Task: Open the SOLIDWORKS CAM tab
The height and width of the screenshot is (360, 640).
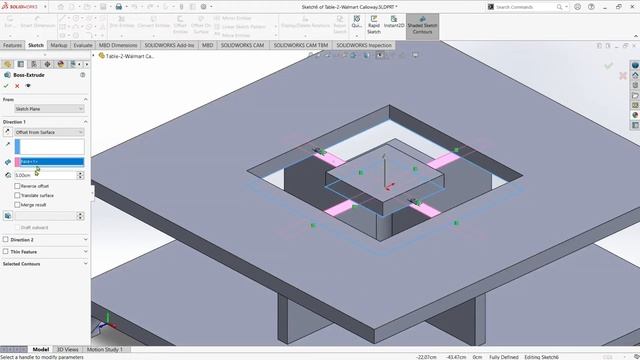Action: click(x=242, y=45)
